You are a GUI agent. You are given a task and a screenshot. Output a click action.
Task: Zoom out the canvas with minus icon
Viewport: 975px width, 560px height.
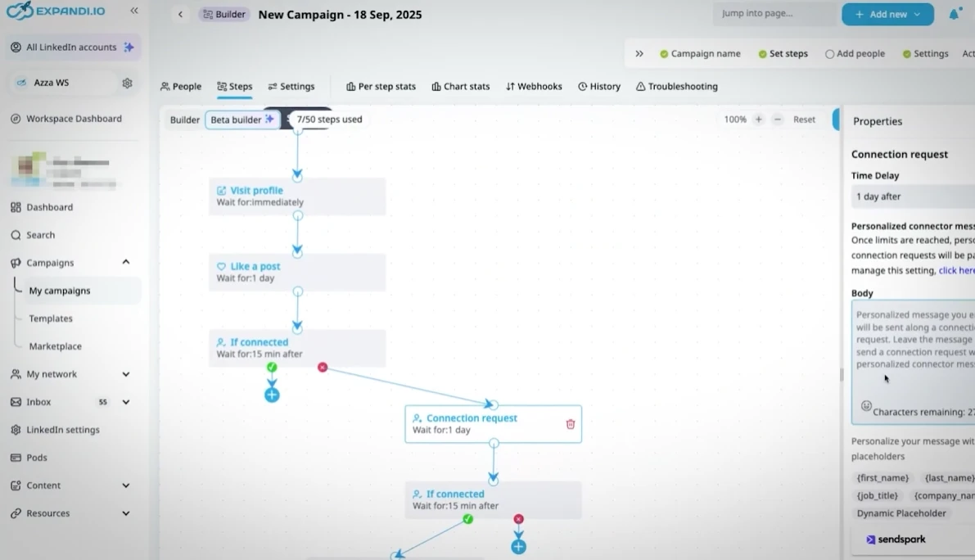(x=778, y=120)
